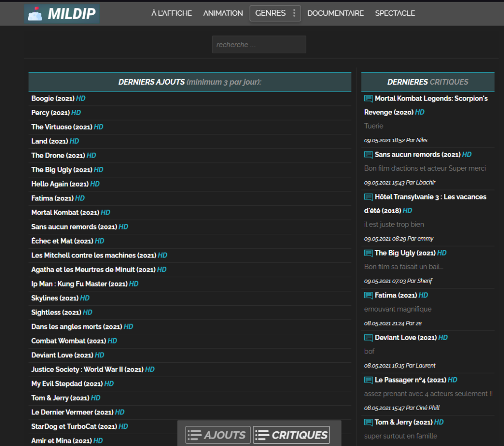Screen dimensions: 504x446
Task: Open Percy (2021) movie link
Action: tap(56, 113)
